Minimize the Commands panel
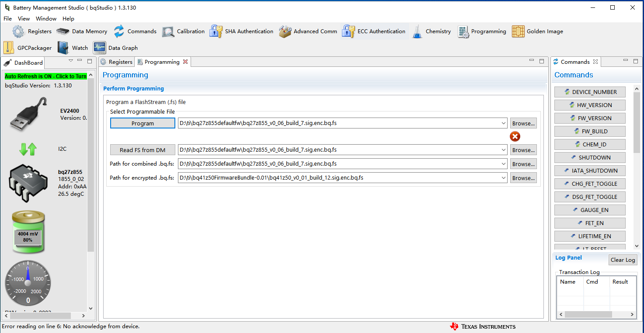The width and height of the screenshot is (644, 333). coord(626,61)
